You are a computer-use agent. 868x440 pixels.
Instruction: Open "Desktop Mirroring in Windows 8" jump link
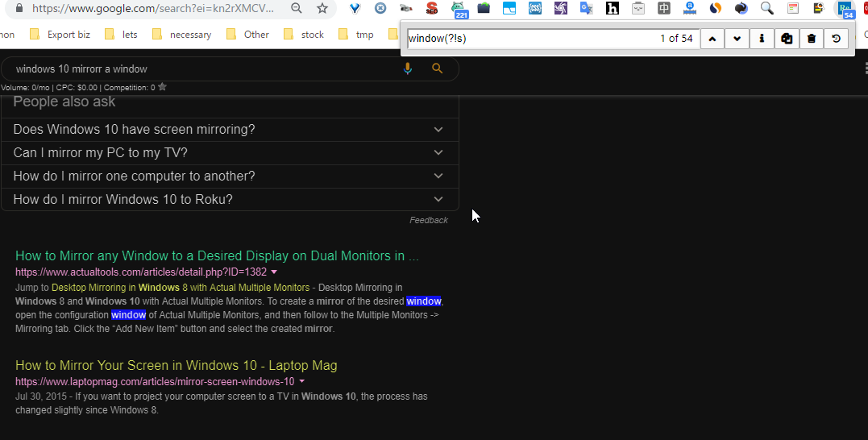click(x=181, y=288)
